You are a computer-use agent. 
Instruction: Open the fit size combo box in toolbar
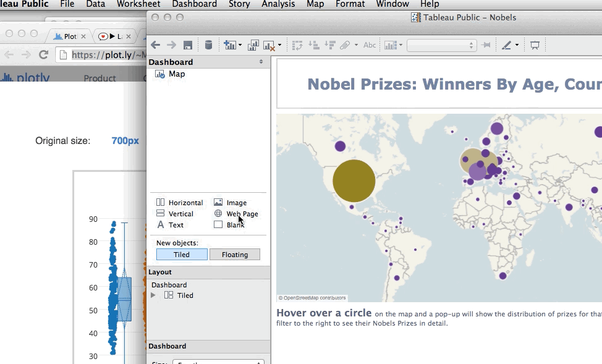click(x=441, y=45)
